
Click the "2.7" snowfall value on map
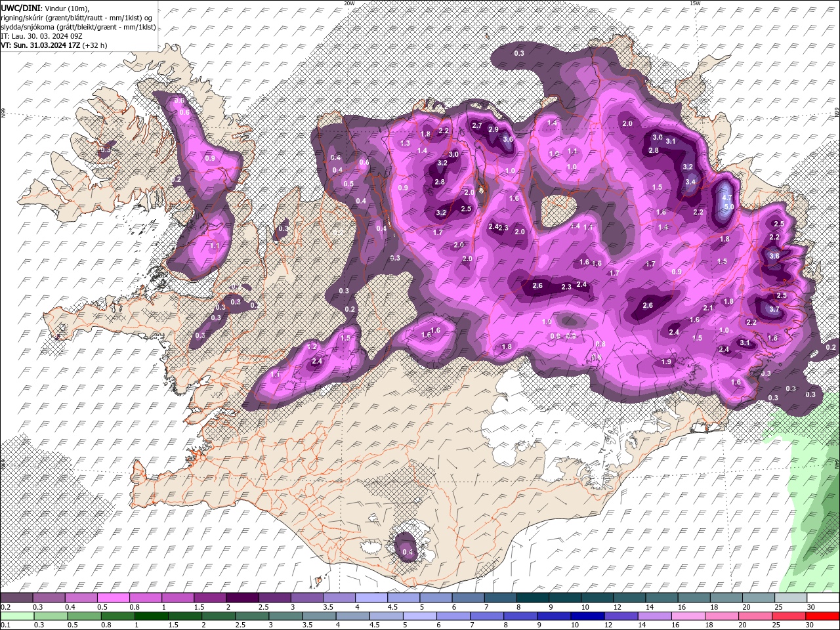[477, 125]
